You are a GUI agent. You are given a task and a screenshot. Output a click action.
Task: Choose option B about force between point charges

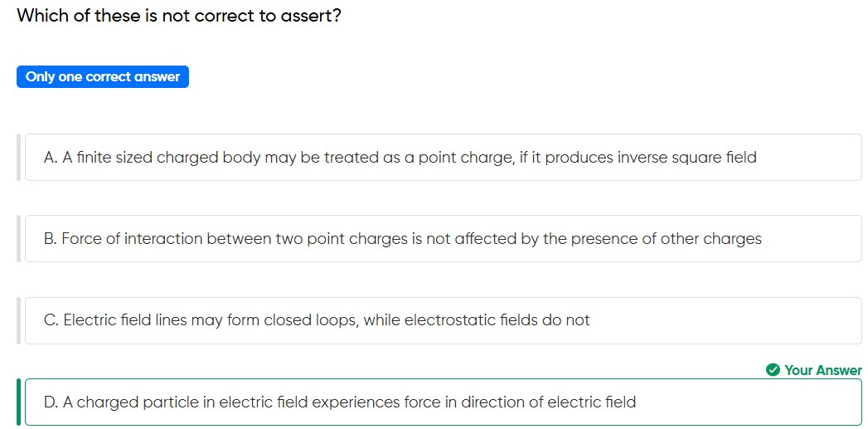coord(444,239)
